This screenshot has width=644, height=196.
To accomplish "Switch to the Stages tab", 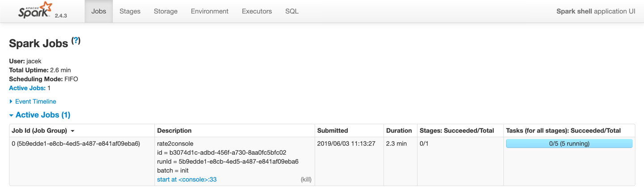I will [x=130, y=11].
